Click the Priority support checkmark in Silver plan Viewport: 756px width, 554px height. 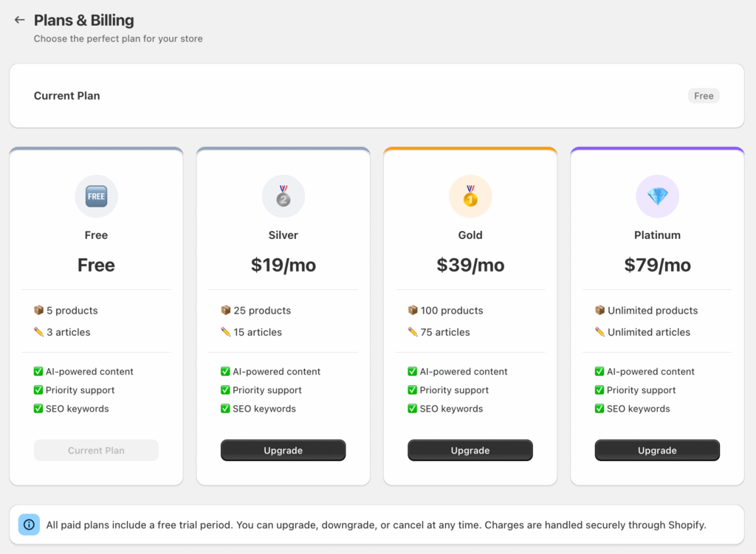tap(225, 390)
